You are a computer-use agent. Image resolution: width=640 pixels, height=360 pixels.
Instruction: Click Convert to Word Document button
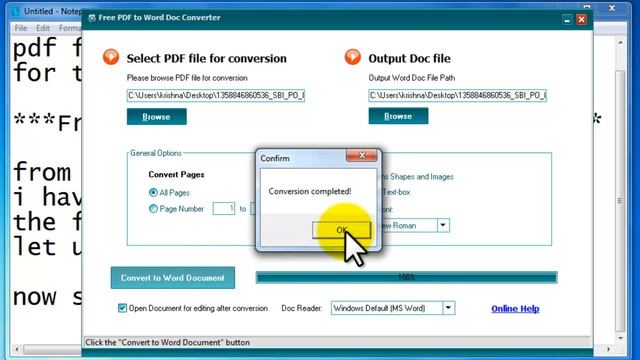click(173, 278)
